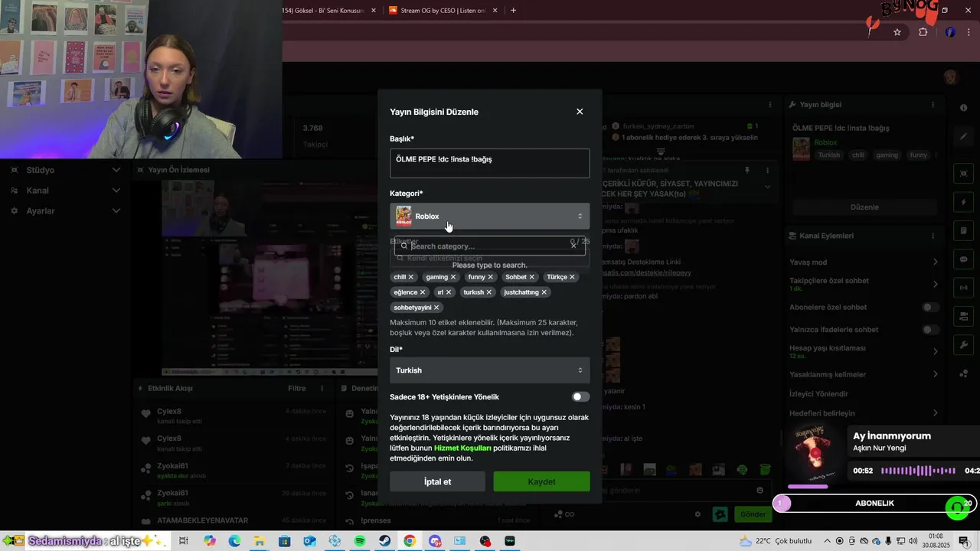Open the Dil dropdown showing Turkish

(x=489, y=370)
